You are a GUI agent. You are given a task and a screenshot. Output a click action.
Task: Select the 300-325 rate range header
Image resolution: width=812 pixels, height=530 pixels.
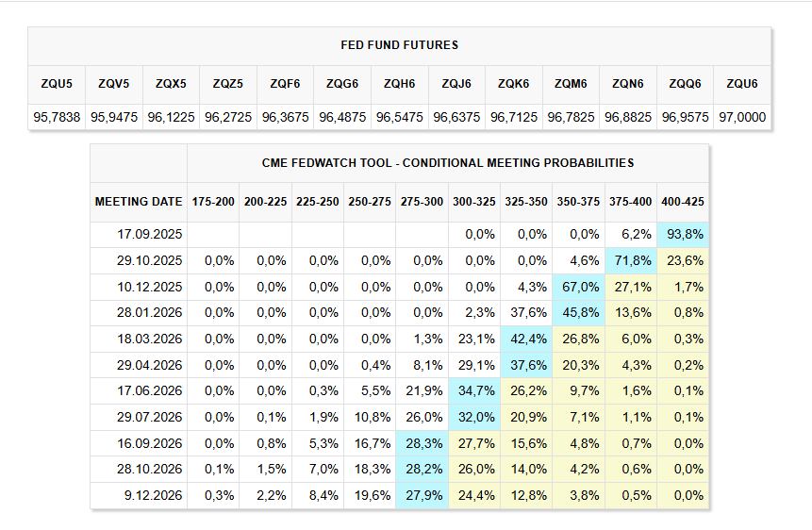point(474,202)
